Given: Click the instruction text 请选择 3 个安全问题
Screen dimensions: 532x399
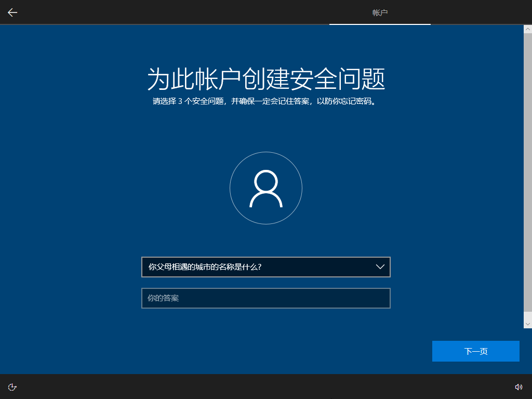Looking at the screenshot, I should (188, 101).
